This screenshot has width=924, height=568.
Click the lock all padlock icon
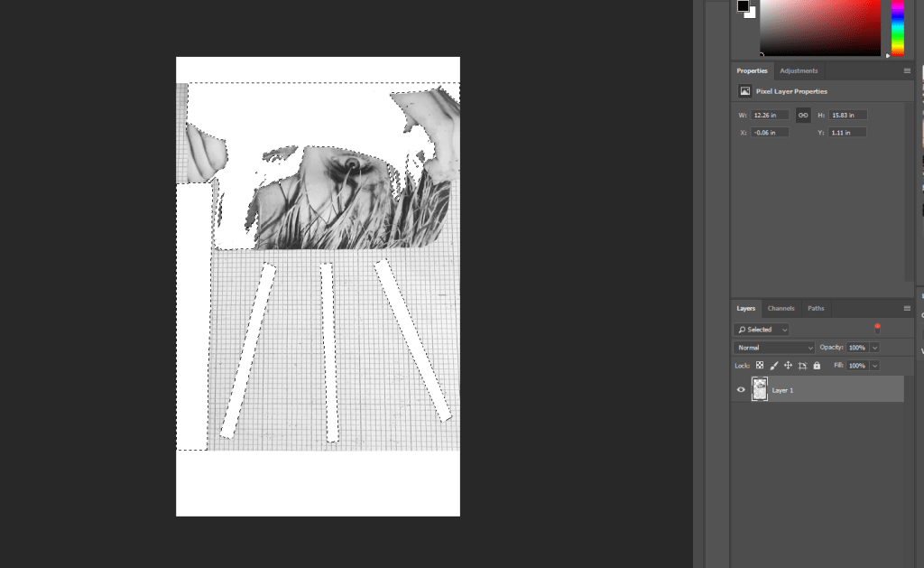[817, 366]
